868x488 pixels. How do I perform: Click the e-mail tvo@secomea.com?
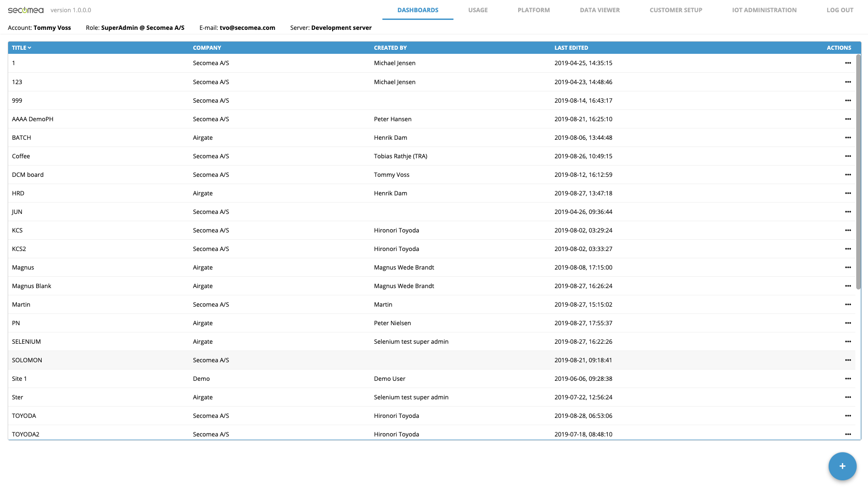247,28
